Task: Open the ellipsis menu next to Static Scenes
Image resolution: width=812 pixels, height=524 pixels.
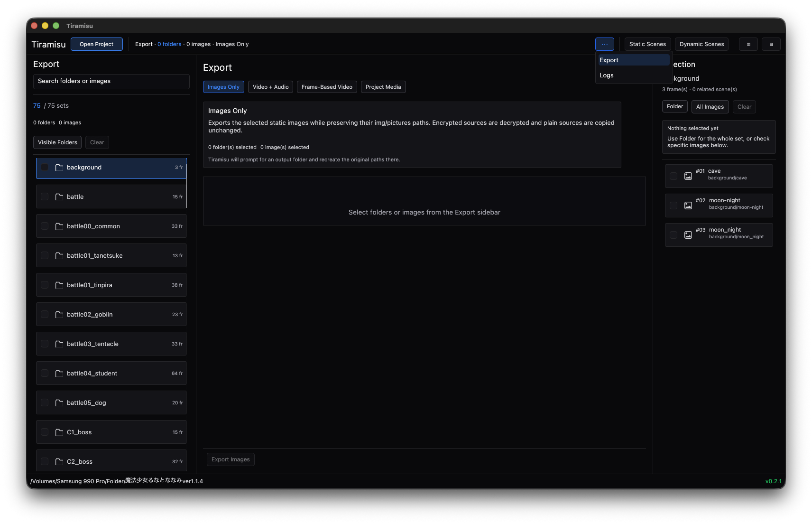Action: pyautogui.click(x=605, y=44)
